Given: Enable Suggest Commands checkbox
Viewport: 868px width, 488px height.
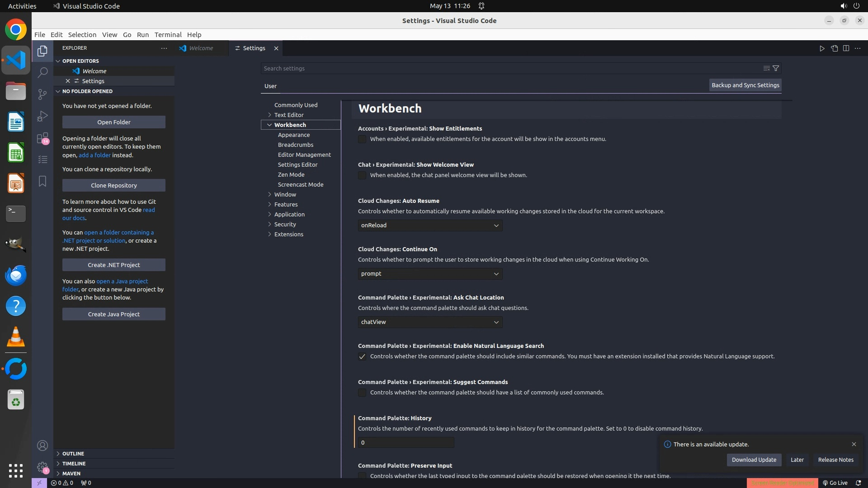Looking at the screenshot, I should point(362,393).
